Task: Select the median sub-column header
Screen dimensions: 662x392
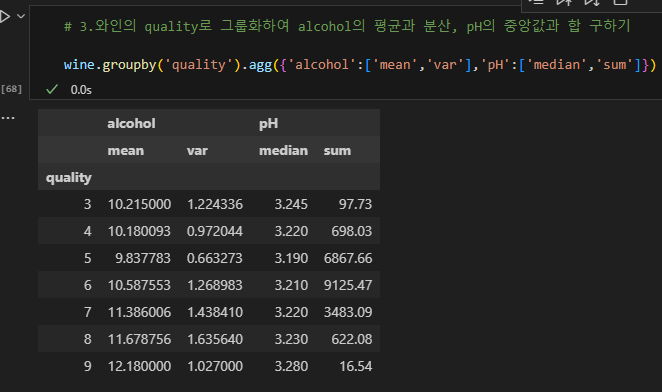Action: [283, 150]
